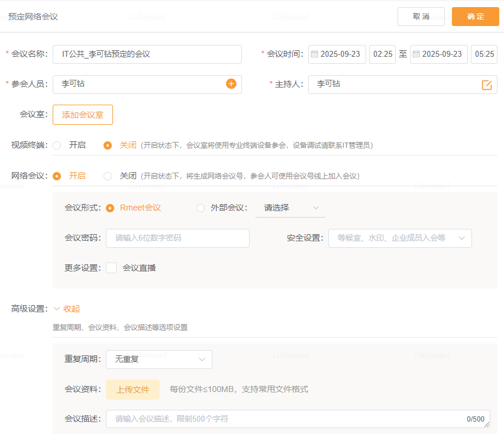
Task: Click the 添加会议室 button
Action: coord(83,115)
